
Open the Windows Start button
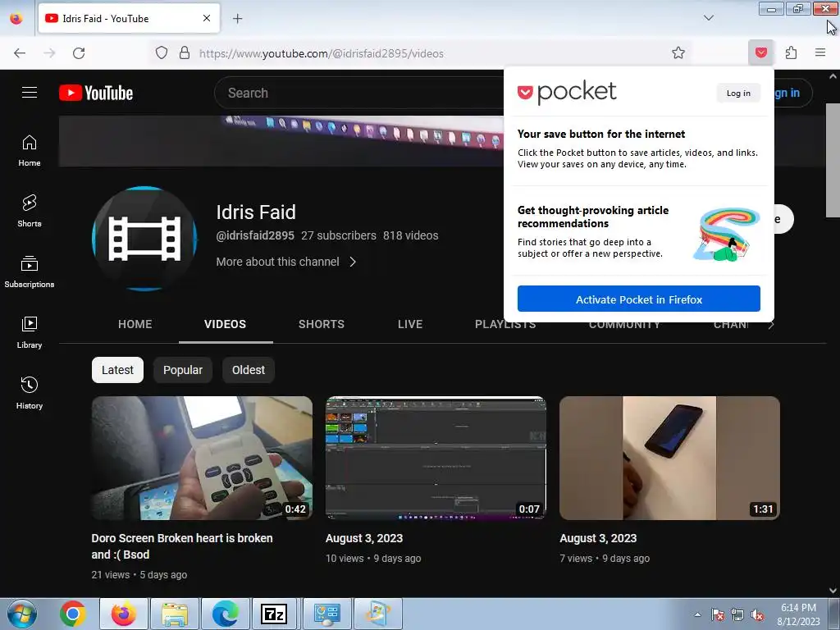coord(22,614)
